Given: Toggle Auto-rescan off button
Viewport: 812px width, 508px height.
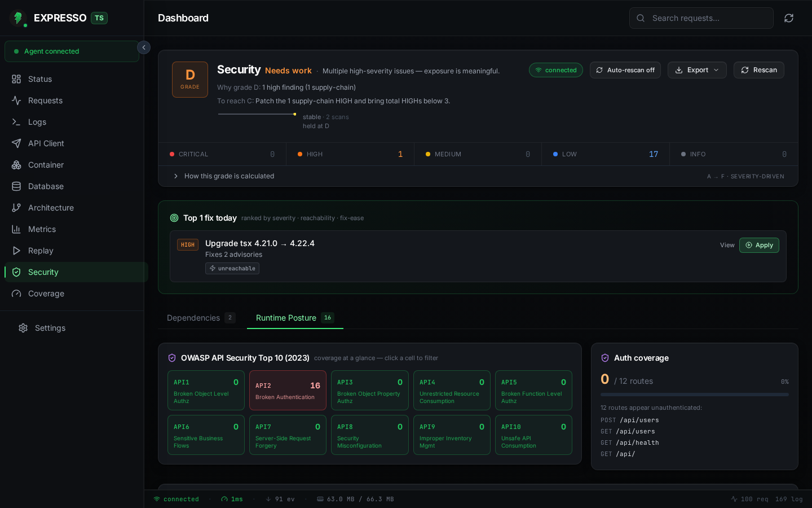Looking at the screenshot, I should coord(625,70).
